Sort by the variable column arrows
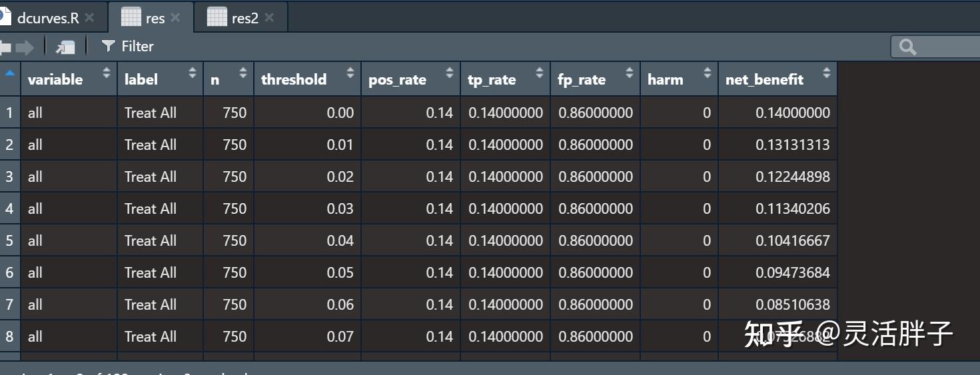The image size is (980, 375). pos(106,73)
